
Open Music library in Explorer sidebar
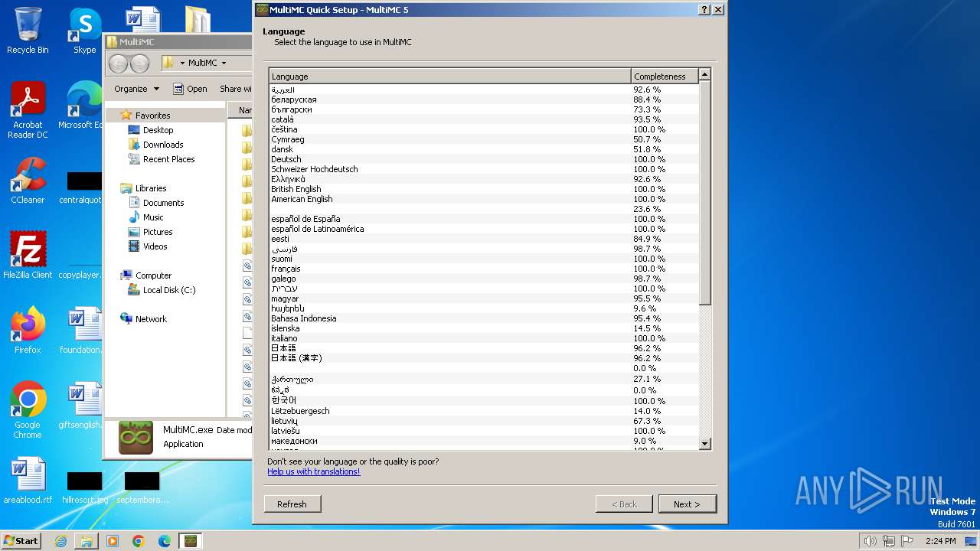click(153, 217)
